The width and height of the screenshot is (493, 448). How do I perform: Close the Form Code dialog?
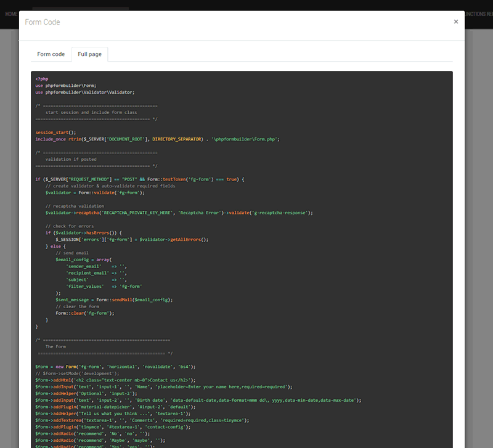[x=456, y=22]
